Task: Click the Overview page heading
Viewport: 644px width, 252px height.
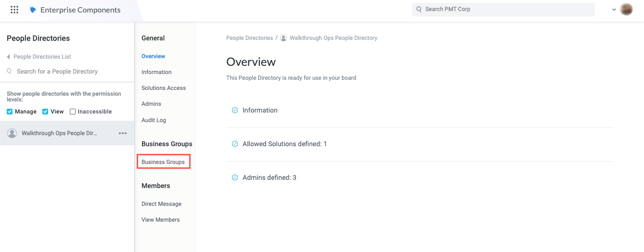Action: point(251,62)
